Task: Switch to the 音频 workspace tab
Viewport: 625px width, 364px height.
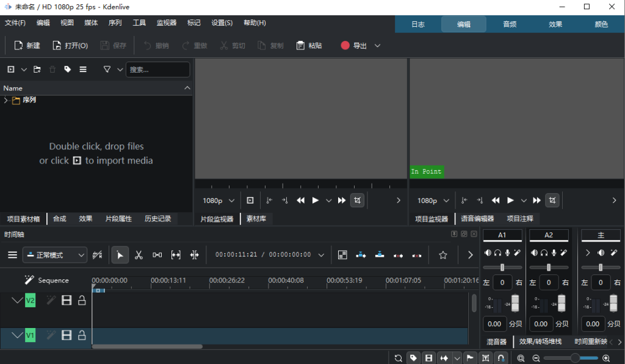Action: coord(510,24)
